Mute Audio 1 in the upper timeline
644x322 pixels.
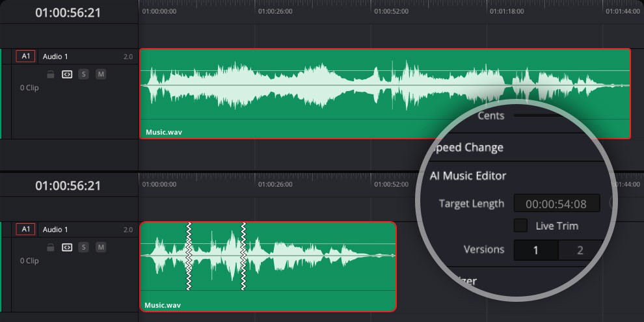click(100, 74)
